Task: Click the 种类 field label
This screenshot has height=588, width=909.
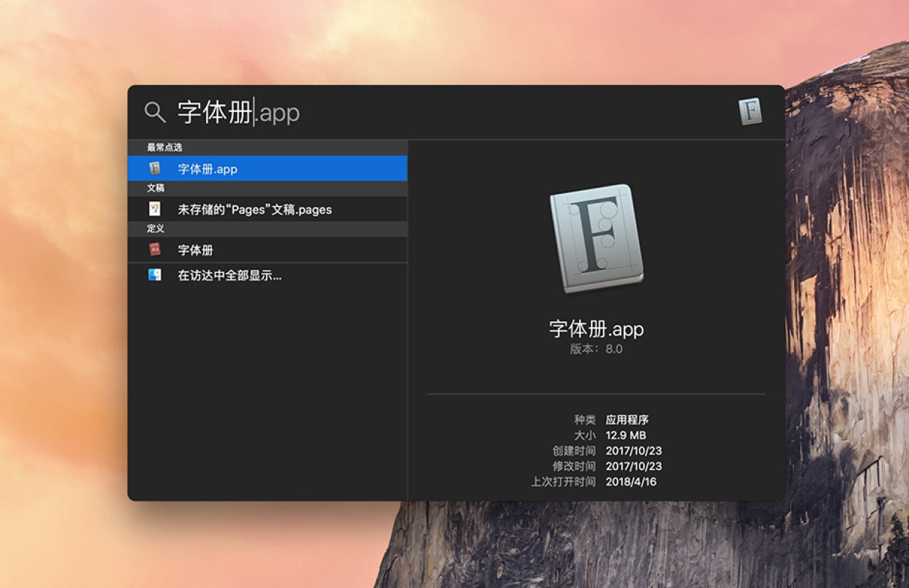Action: coord(585,420)
